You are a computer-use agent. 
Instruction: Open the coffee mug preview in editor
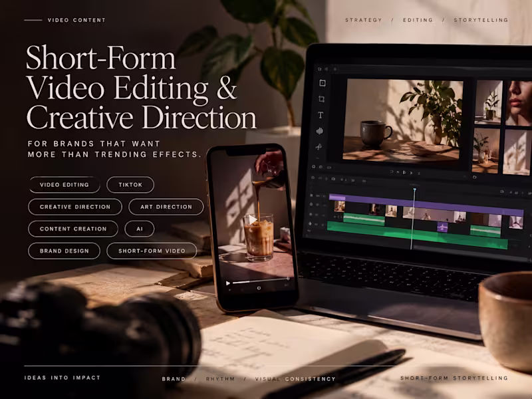(x=403, y=120)
